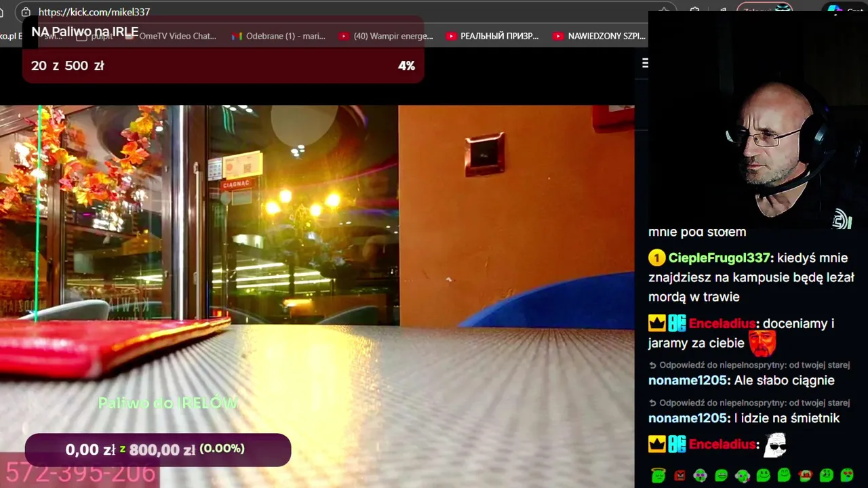Image resolution: width=868 pixels, height=488 pixels.
Task: Click the YouTube favicon of the Wampir bookmark
Action: coord(344,36)
